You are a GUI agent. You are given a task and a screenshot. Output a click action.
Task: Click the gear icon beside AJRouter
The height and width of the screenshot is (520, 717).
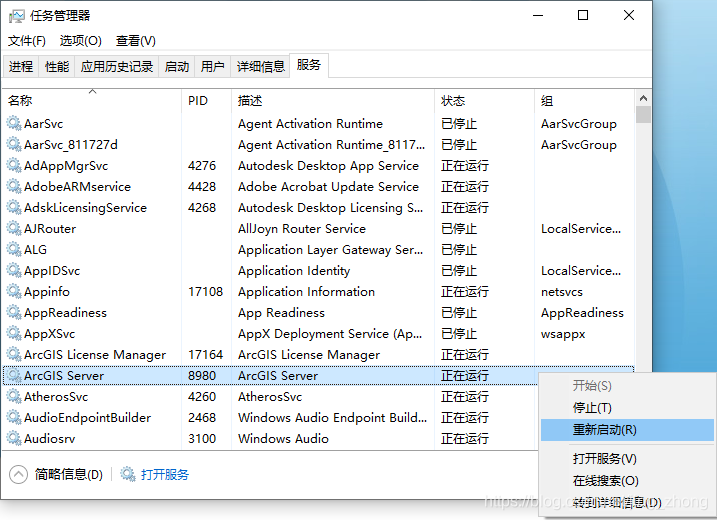click(x=14, y=228)
